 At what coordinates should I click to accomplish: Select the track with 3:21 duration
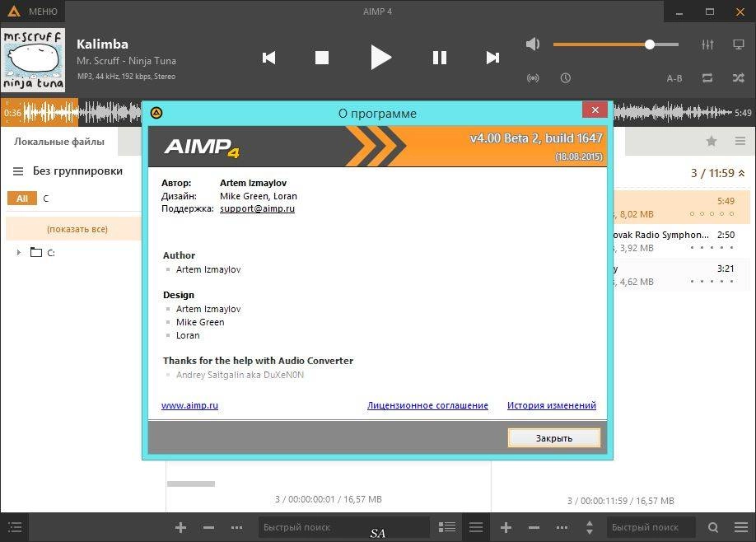click(x=681, y=275)
